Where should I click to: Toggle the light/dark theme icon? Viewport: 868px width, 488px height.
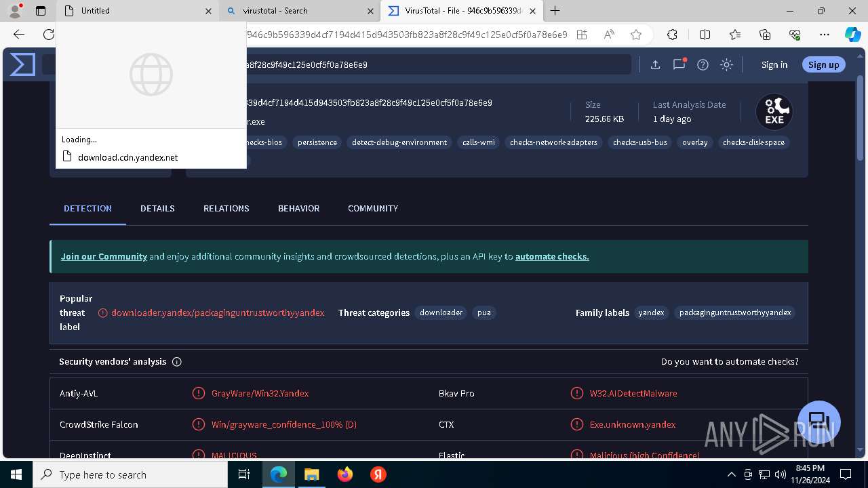726,64
